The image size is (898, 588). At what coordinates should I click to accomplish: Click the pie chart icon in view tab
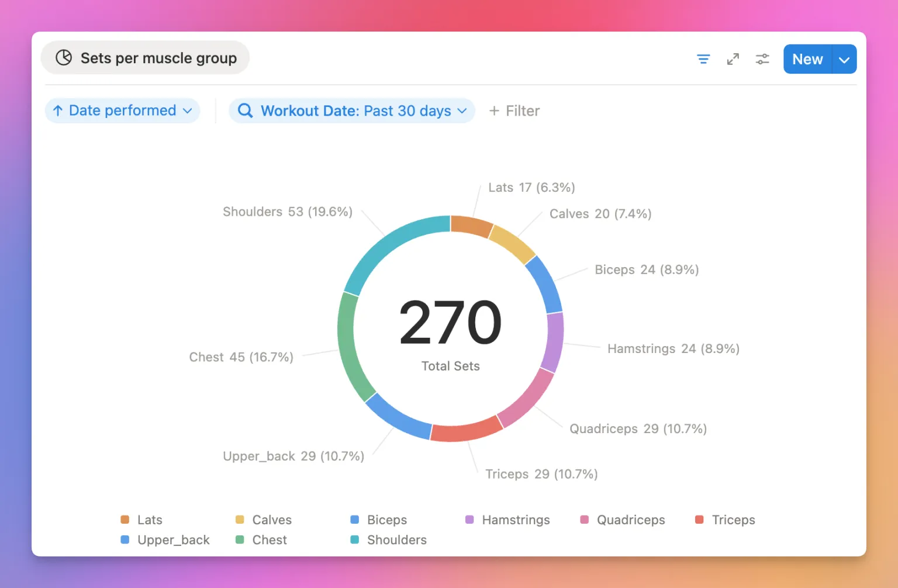64,58
